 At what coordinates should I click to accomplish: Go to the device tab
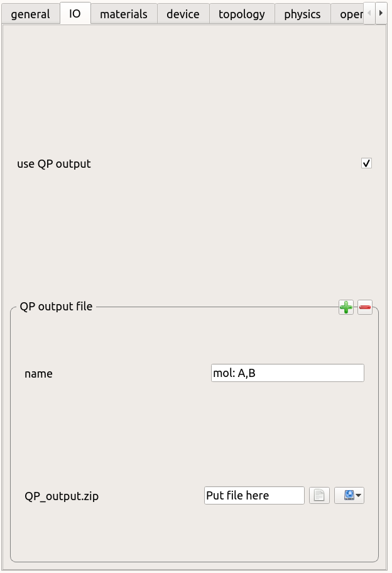click(183, 14)
